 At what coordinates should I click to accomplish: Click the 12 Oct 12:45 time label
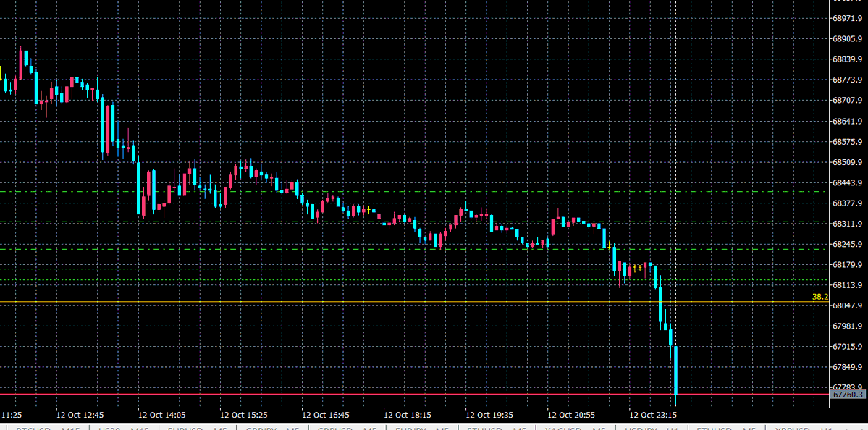pos(79,415)
